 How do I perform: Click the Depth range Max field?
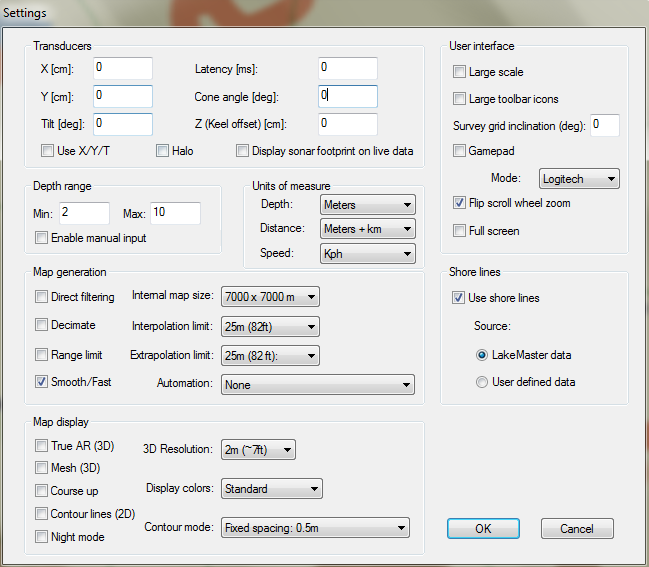pos(175,213)
